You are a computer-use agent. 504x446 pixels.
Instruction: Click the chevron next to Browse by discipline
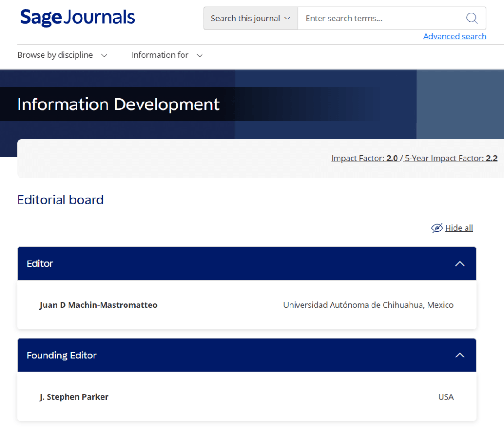coord(104,56)
